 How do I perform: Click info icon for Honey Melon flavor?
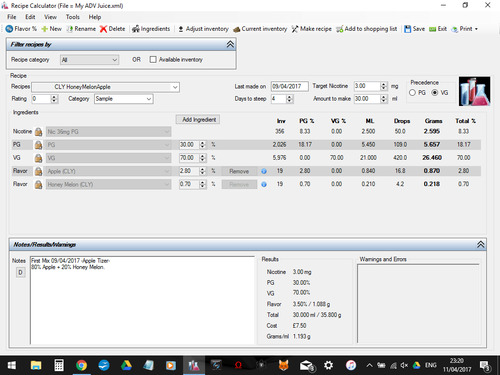tap(264, 184)
